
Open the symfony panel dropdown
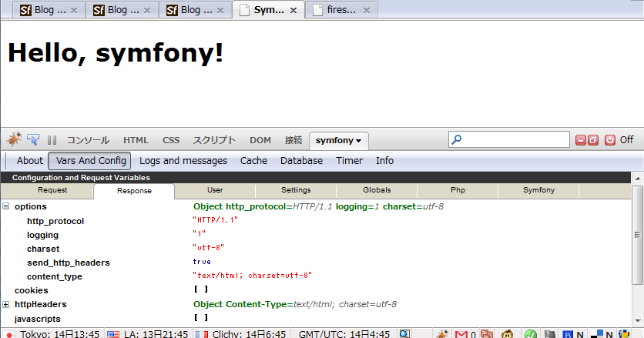(x=339, y=140)
